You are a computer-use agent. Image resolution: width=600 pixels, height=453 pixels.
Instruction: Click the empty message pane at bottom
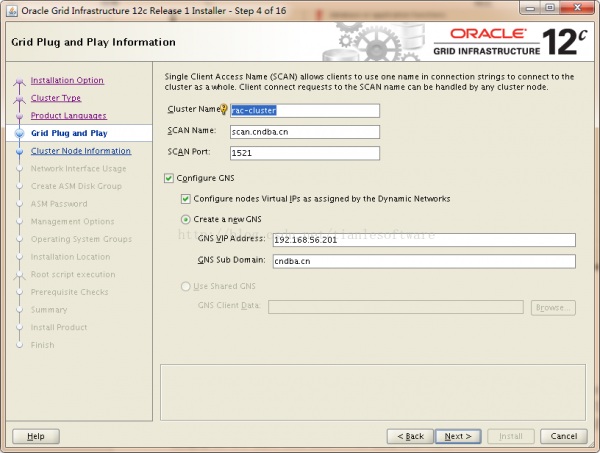pyautogui.click(x=373, y=393)
